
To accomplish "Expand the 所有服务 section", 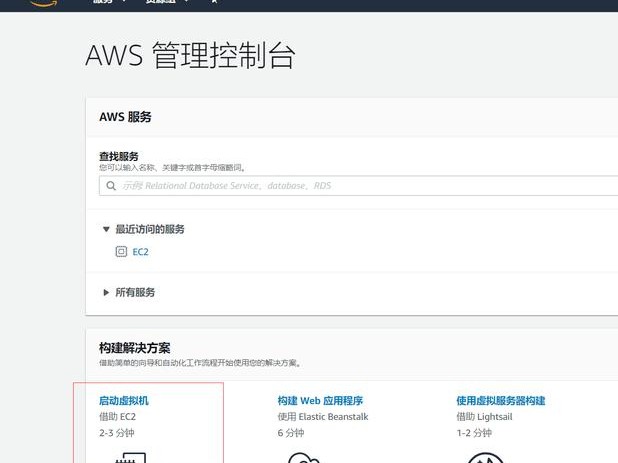I will coord(106,292).
